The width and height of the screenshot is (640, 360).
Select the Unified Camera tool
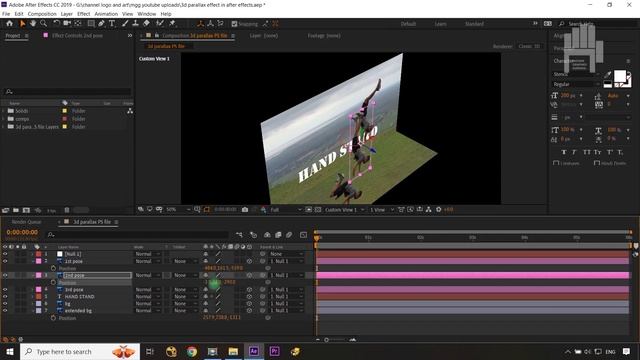pos(67,24)
